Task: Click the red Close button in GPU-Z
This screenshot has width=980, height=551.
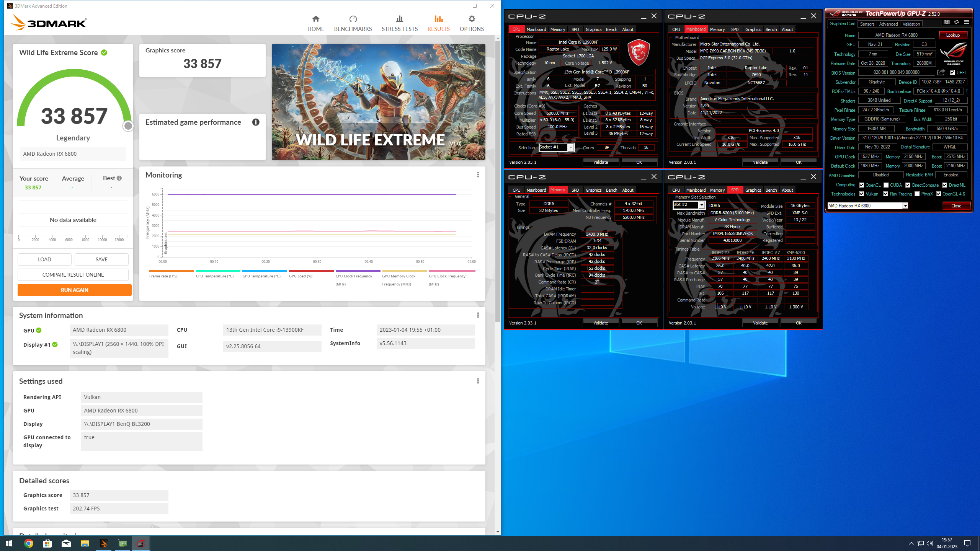Action: (956, 206)
